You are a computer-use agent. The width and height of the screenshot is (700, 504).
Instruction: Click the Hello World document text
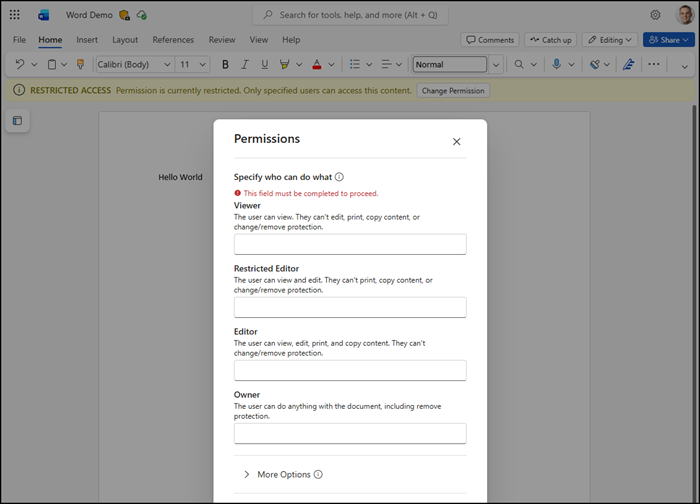[180, 177]
